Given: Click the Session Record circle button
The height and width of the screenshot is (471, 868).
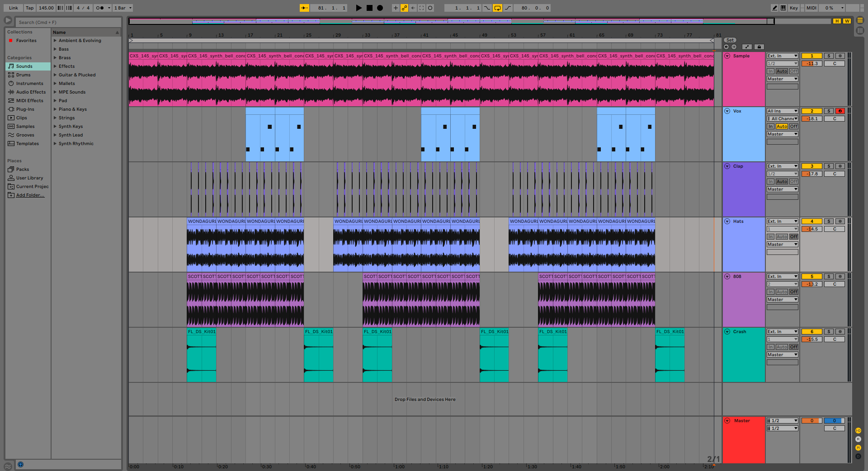Looking at the screenshot, I should coord(430,8).
